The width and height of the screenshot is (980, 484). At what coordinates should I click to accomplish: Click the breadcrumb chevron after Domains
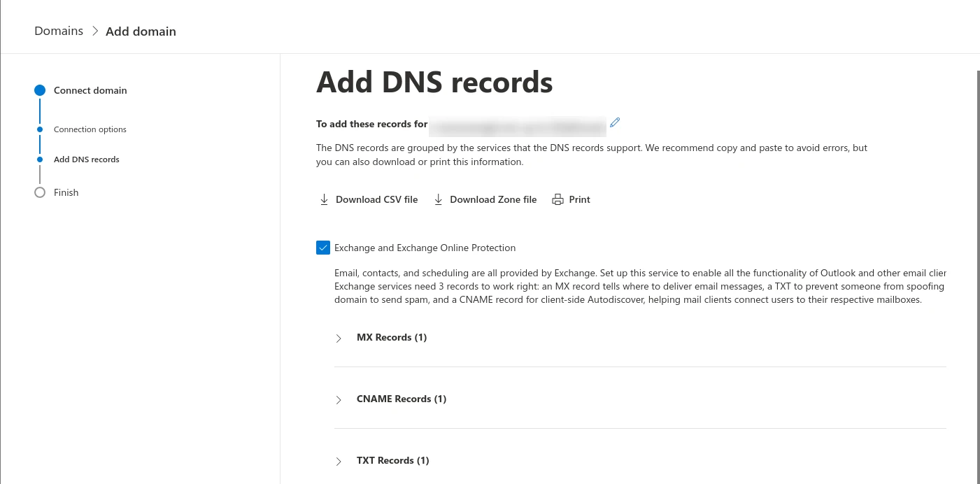(x=95, y=31)
